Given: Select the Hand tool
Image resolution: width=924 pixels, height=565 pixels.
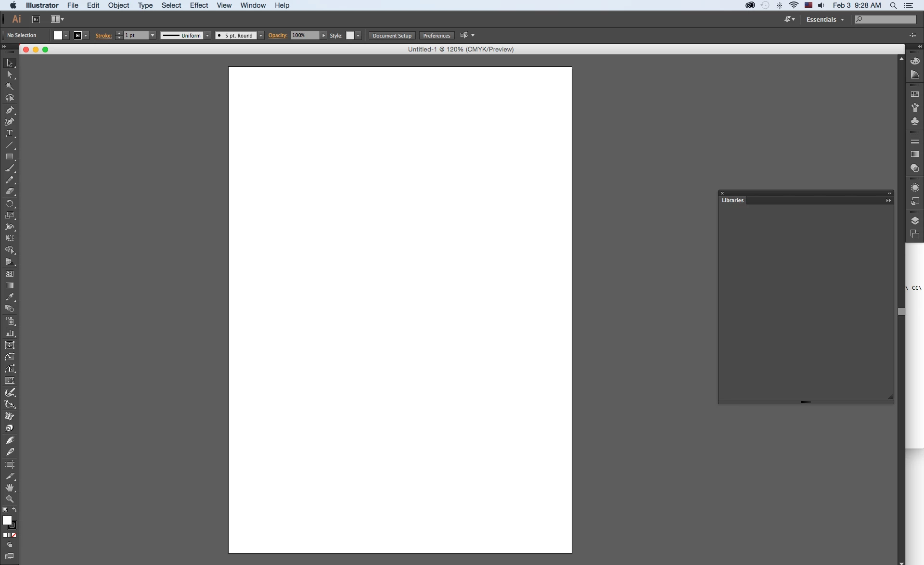Looking at the screenshot, I should (x=9, y=488).
